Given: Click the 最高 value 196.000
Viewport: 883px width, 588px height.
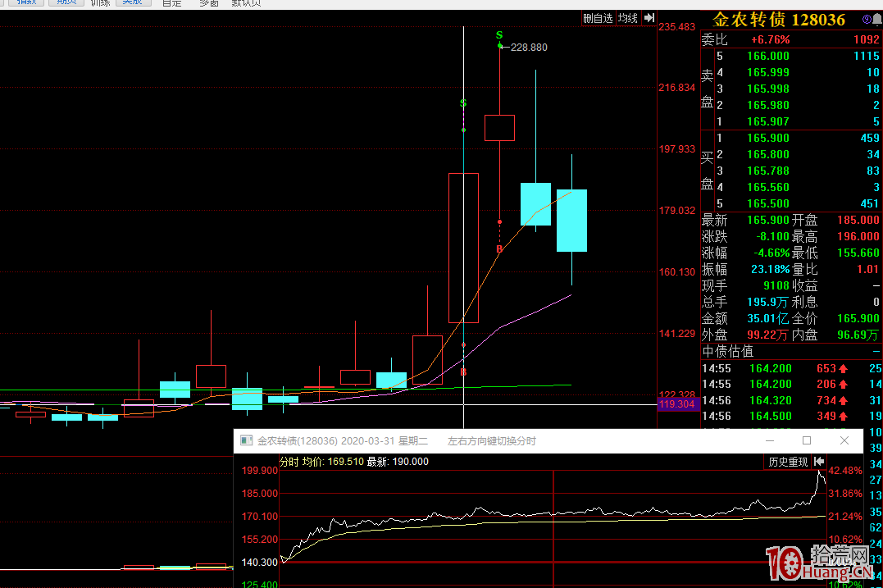Looking at the screenshot, I should coord(858,236).
